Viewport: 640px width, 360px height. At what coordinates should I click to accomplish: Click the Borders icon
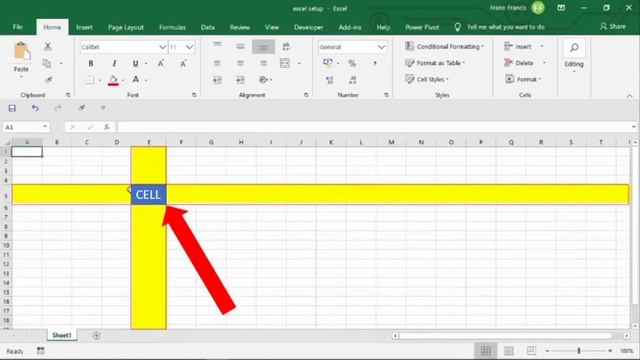click(x=89, y=80)
